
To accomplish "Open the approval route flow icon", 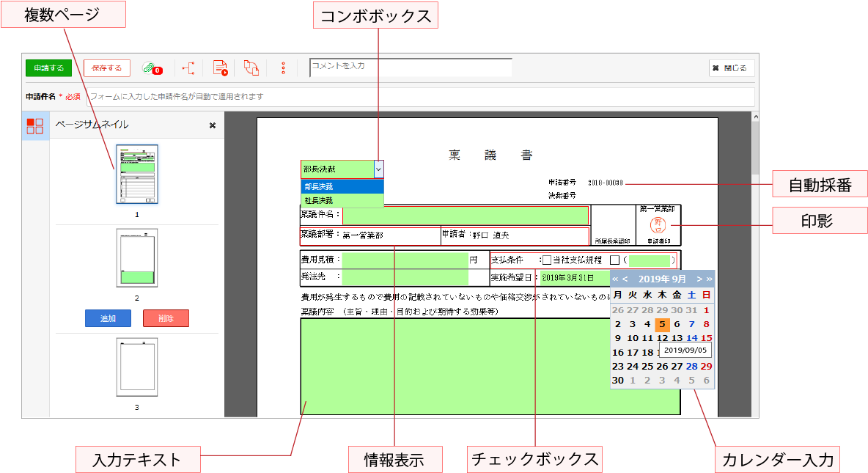I will pos(188,68).
